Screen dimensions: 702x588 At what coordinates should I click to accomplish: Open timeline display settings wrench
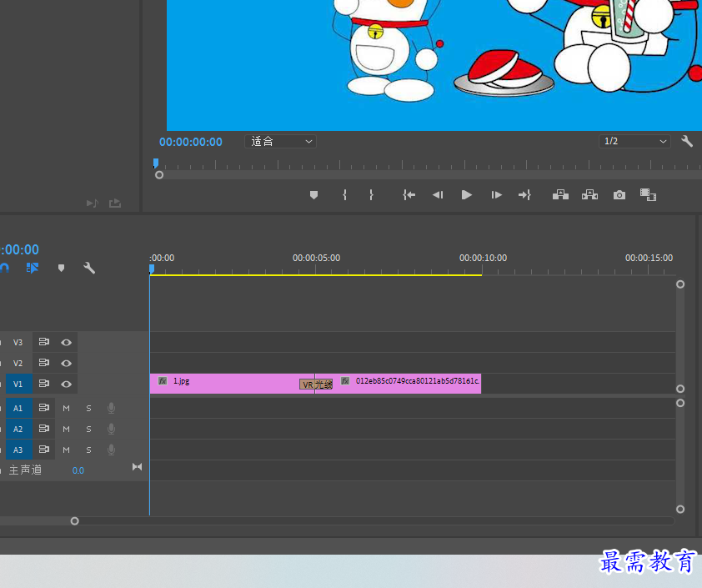point(89,268)
